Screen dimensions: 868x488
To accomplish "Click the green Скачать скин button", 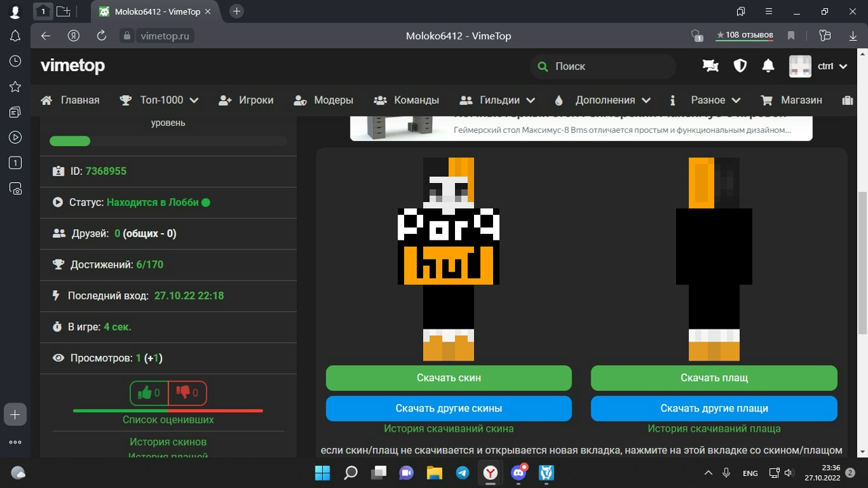I will 448,378.
